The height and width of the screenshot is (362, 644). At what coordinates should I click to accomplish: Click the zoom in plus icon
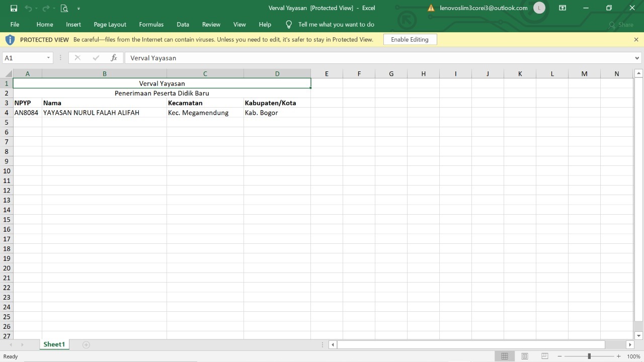[618, 356]
